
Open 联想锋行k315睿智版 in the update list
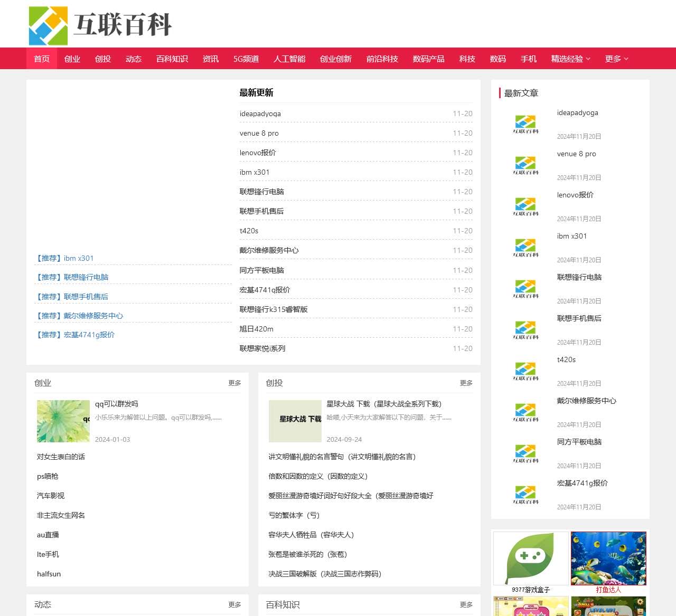coord(274,309)
